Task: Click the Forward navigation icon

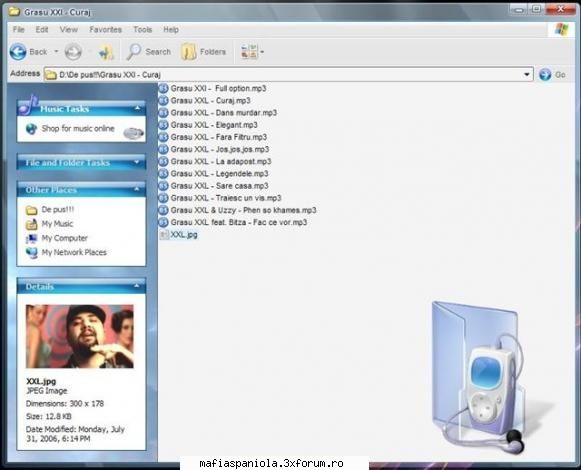Action: click(73, 52)
